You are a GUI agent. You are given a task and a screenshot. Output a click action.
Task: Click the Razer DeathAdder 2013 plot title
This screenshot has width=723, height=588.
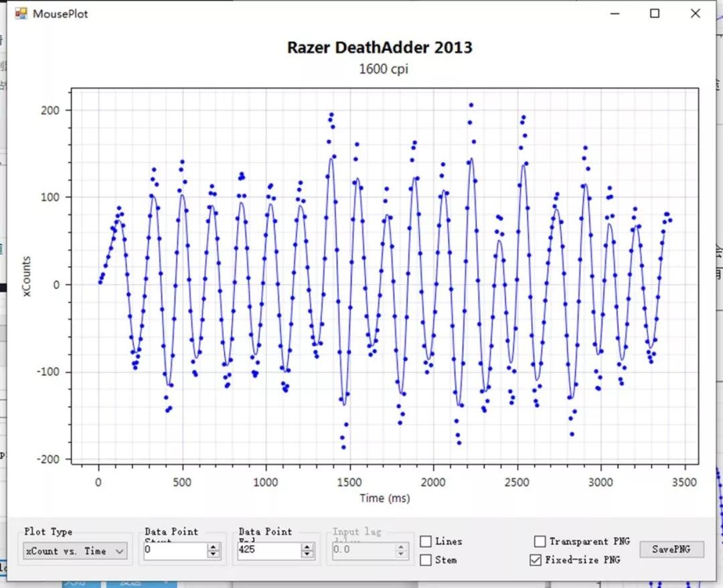pyautogui.click(x=380, y=48)
